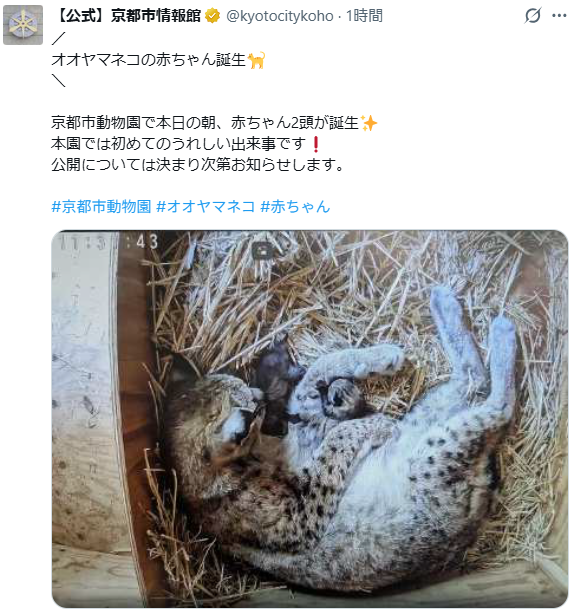Click the red exclamation mark emoji
Viewport: 570px width, 615px height.
[315, 144]
